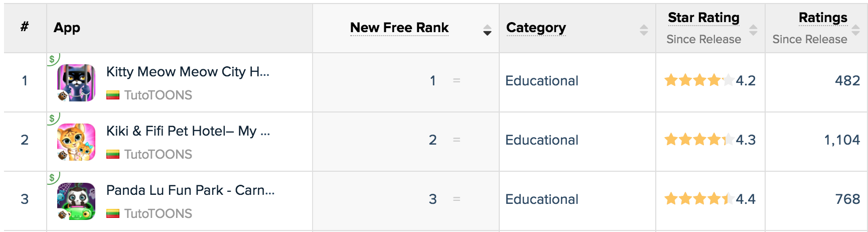The width and height of the screenshot is (868, 232).
Task: Open the Kiki & Fifi Pet Hotel app icon
Action: click(76, 142)
